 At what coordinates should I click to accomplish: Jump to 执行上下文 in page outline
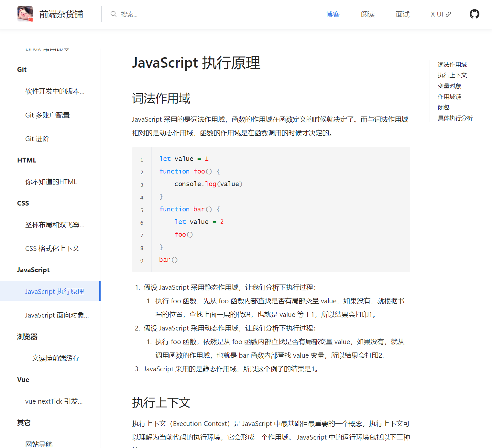pos(452,75)
